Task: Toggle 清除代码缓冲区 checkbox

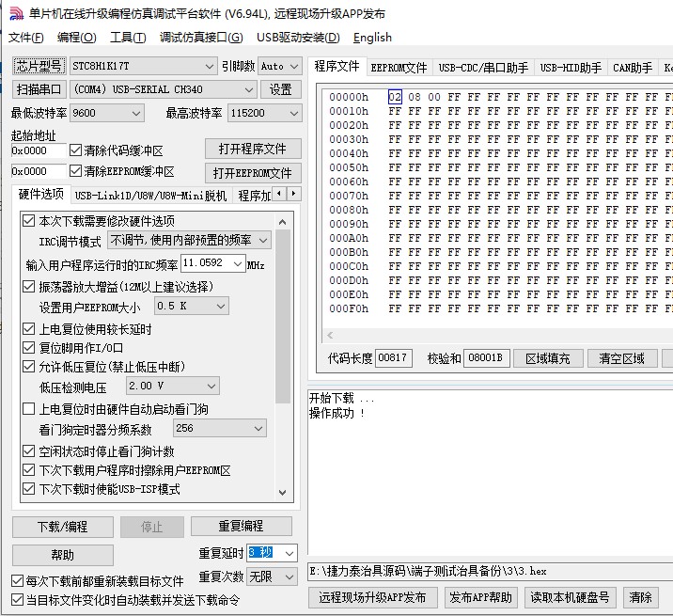Action: (x=75, y=150)
